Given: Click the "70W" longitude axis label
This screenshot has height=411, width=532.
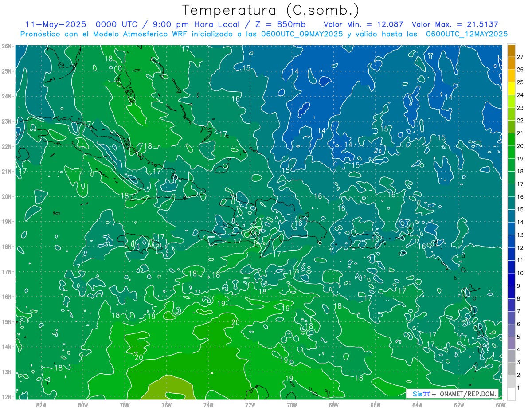Looking at the screenshot, I should [292, 405].
